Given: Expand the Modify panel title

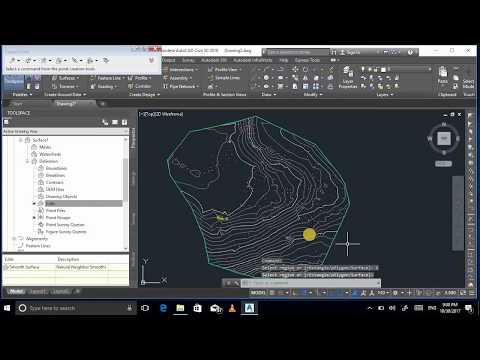Looking at the screenshot, I should [x=313, y=95].
